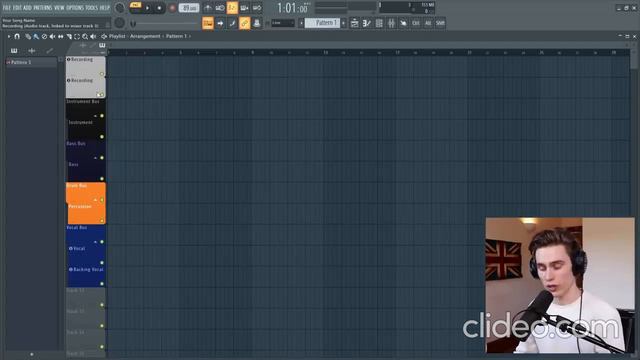
Task: Click the arrow left of the pattern selector
Action: (x=302, y=23)
